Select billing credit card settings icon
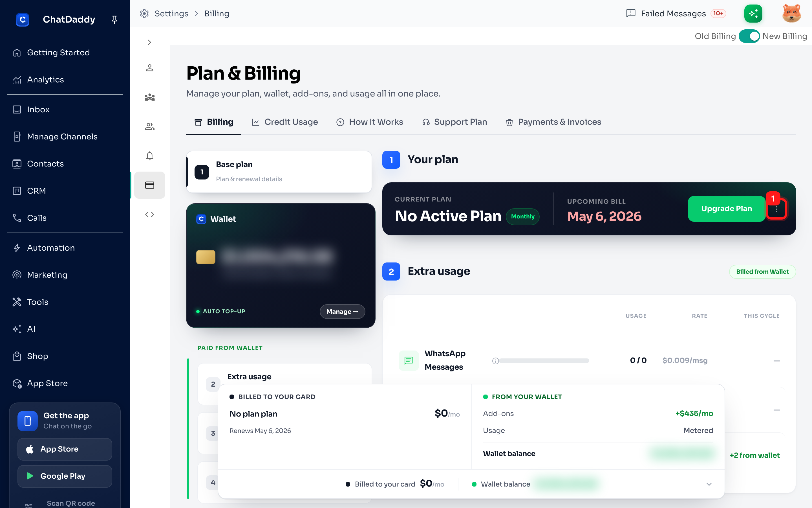The width and height of the screenshot is (812, 508). click(x=150, y=185)
